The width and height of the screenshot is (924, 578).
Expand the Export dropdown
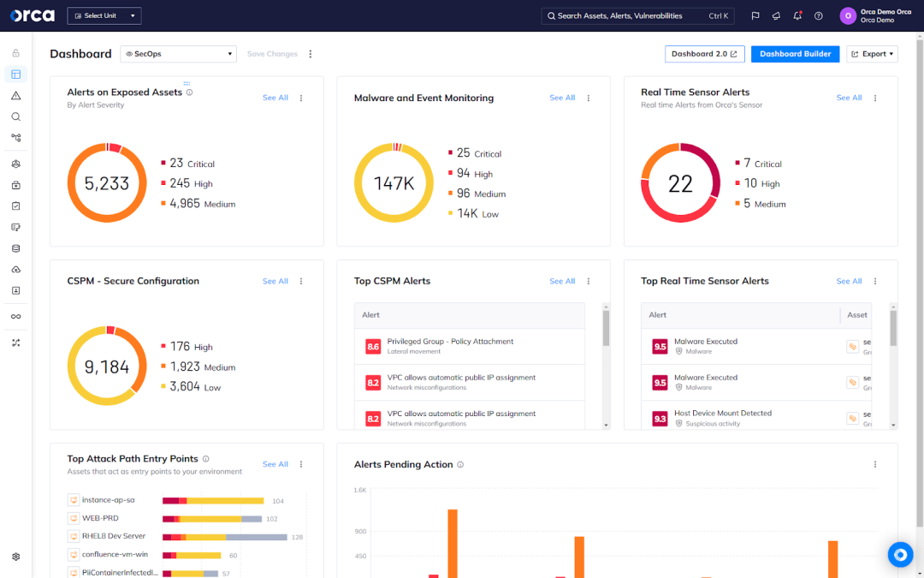(872, 54)
